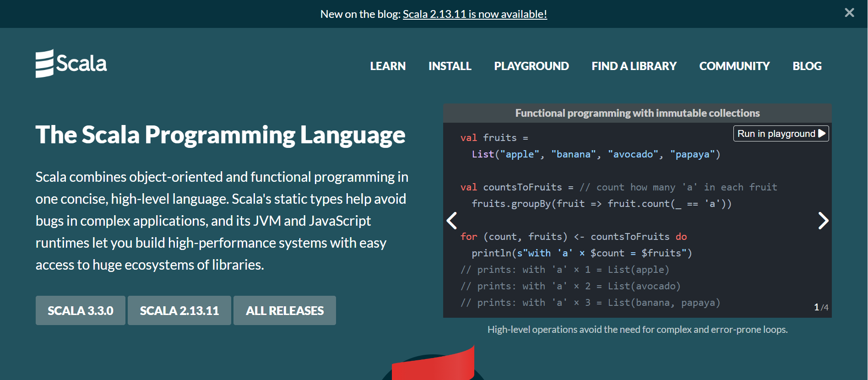Click the comment line listing banana, papaya
The image size is (868, 380).
591,303
